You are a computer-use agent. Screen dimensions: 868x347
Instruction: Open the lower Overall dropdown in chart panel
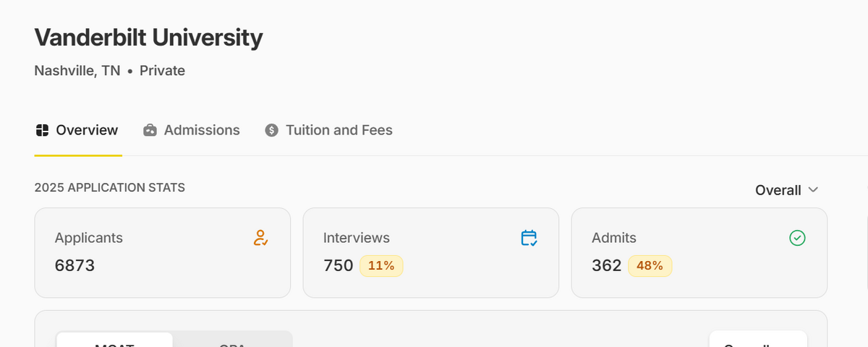pos(757,341)
